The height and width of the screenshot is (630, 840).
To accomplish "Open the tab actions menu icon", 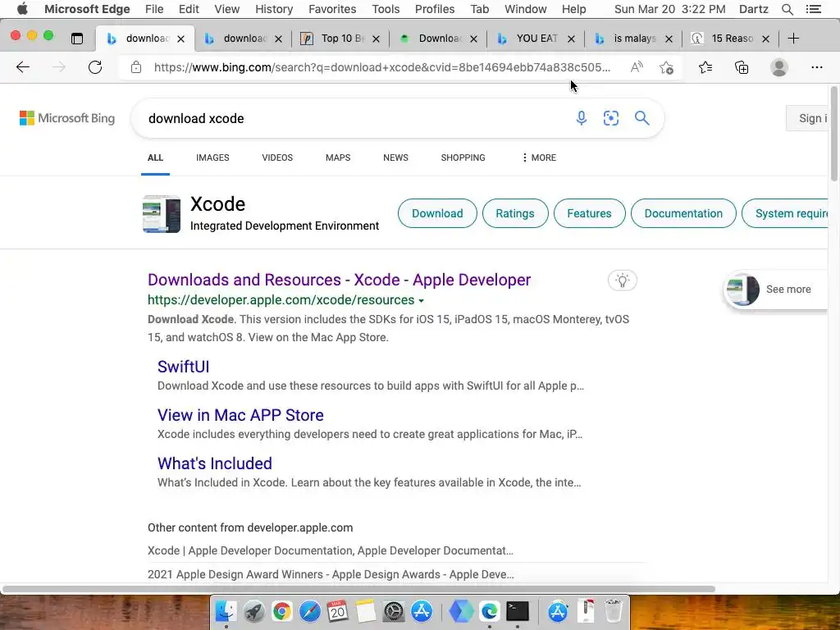I will [77, 38].
